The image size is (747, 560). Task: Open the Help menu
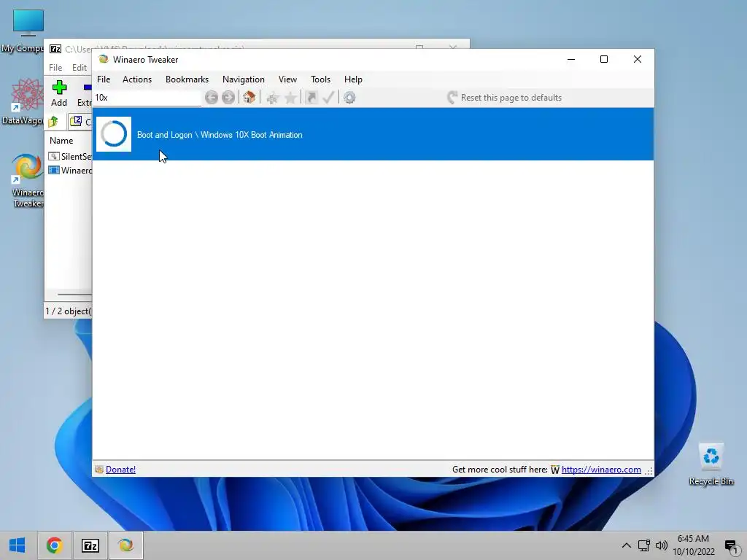pos(354,79)
